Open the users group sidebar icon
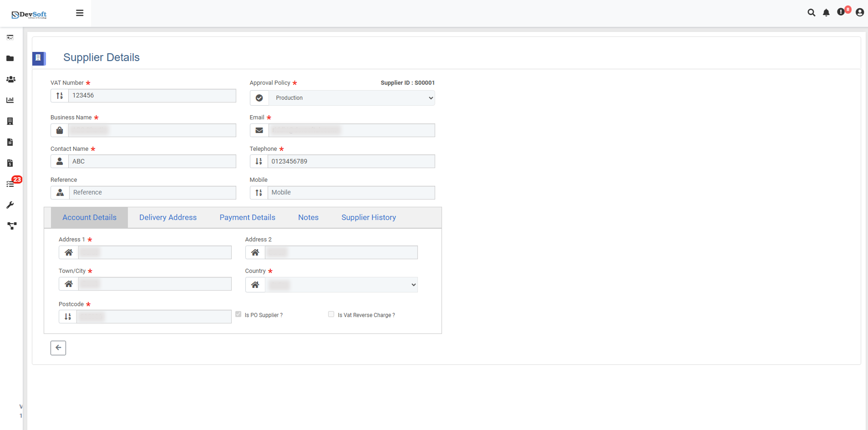 tap(10, 79)
